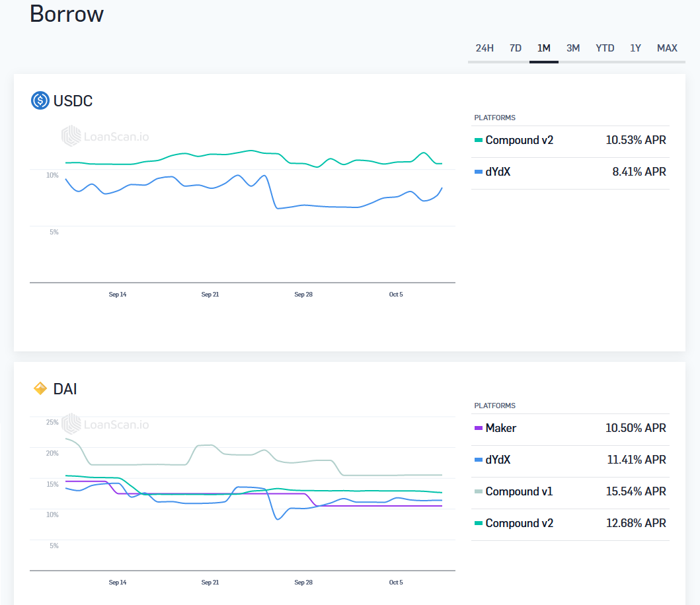Screen dimensions: 700x605
Task: Click Sep 21 marker on USDC chart axis
Action: (x=210, y=295)
